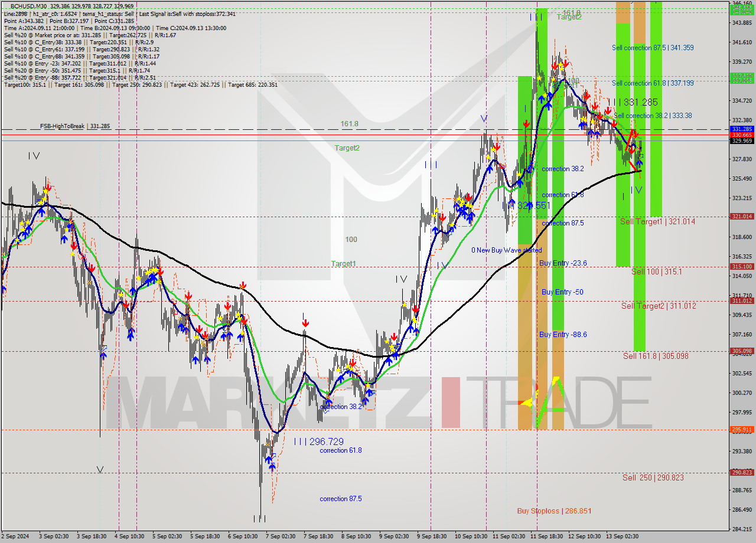
Task: Select the 'Buy Entry -23.6' label
Action: (563, 263)
